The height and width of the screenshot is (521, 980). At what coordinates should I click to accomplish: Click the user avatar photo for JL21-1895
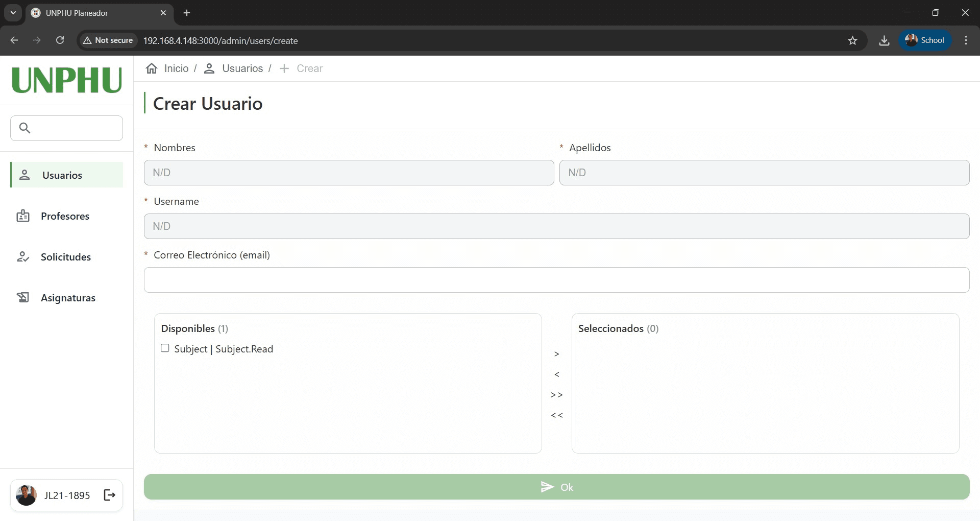coord(26,495)
